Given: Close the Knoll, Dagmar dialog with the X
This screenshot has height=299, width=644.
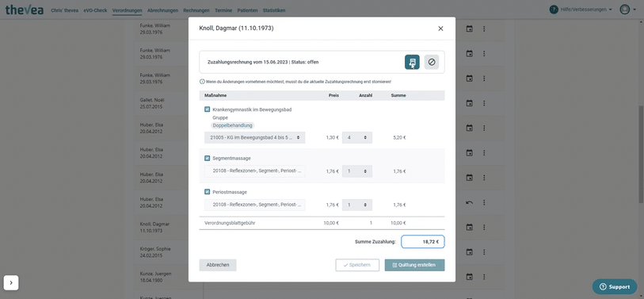Looking at the screenshot, I should [440, 29].
